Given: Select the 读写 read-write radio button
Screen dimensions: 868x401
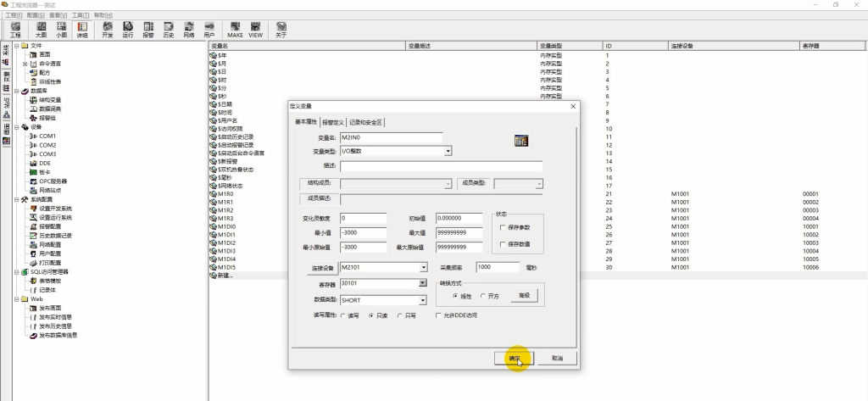Looking at the screenshot, I should click(343, 315).
